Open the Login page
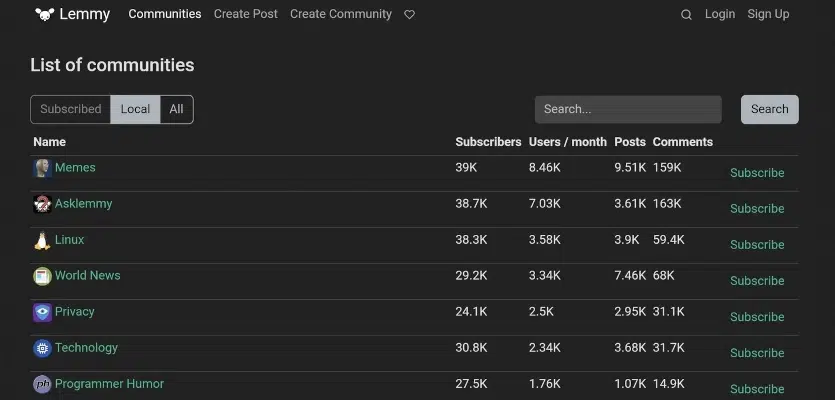This screenshot has height=400, width=835. click(x=720, y=14)
